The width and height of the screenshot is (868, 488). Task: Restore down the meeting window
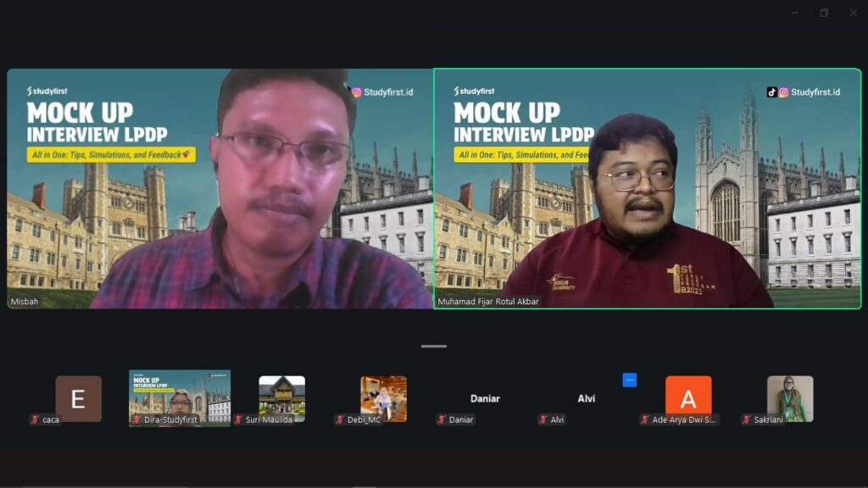[824, 13]
